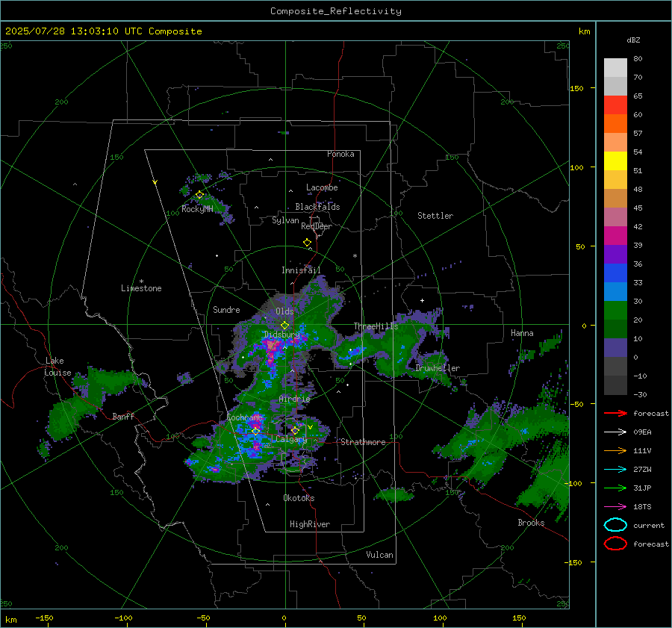Click the Limestone label

pyautogui.click(x=141, y=288)
